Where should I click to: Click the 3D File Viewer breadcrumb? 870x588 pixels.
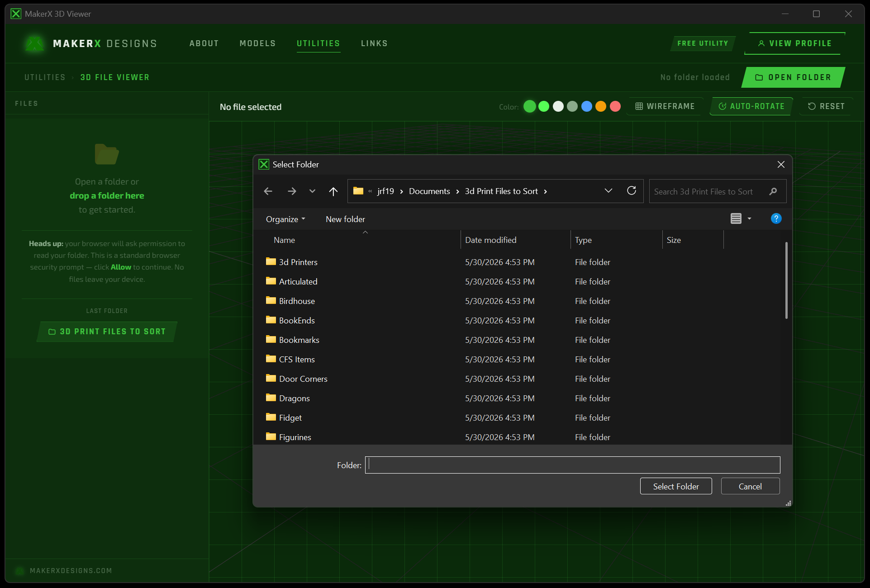click(x=115, y=77)
